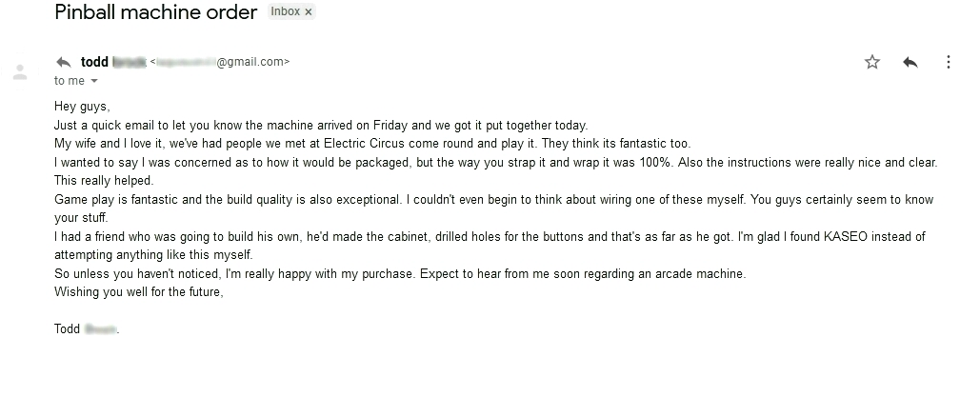Star this email from todd
980x397 pixels.
tap(871, 62)
